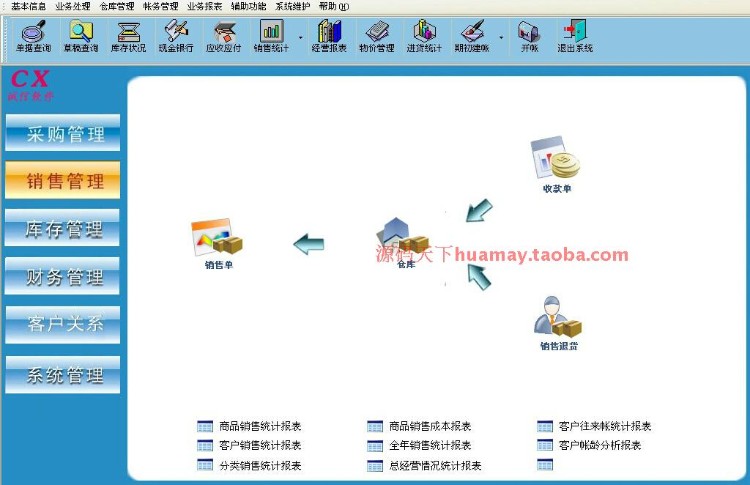Switch to 客户关系 sidebar section
This screenshot has width=750, height=485.
[x=63, y=325]
